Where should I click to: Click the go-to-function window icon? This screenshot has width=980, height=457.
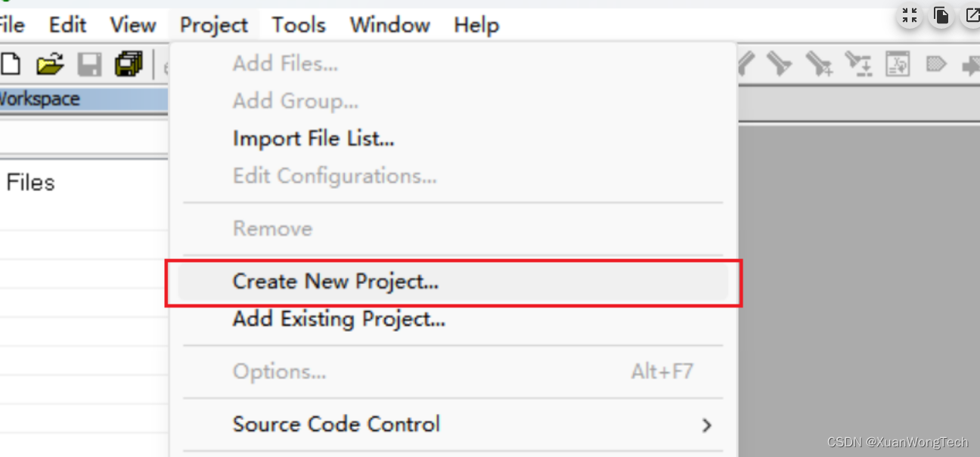coord(898,65)
